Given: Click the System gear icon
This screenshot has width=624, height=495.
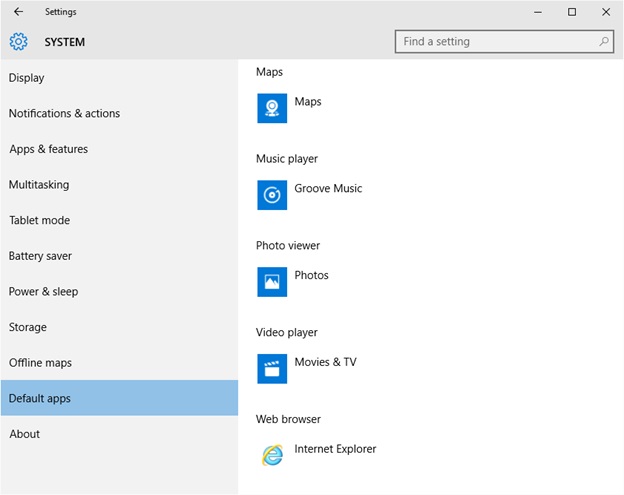Looking at the screenshot, I should pos(18,42).
